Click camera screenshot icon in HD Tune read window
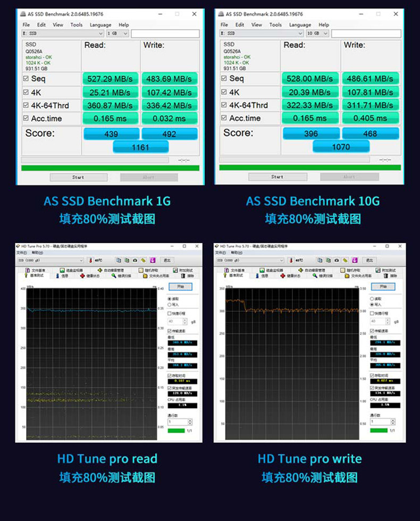Screen dimensions: 420x521 pos(135,260)
